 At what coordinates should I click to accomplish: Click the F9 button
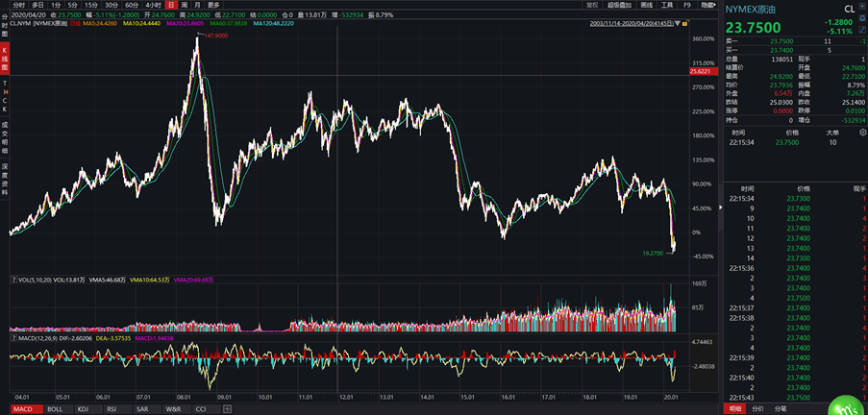point(687,5)
